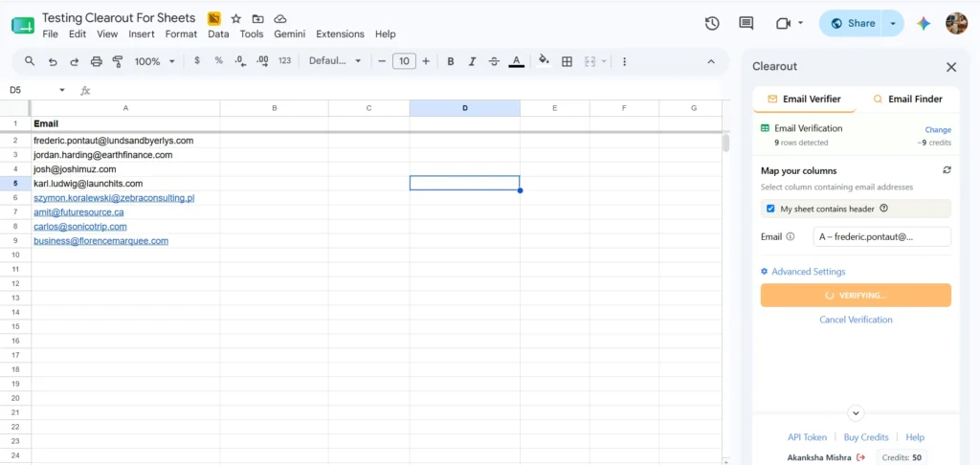Viewport: 980px width, 465px height.
Task: Open the three-dot more toolbar options
Action: click(624, 61)
